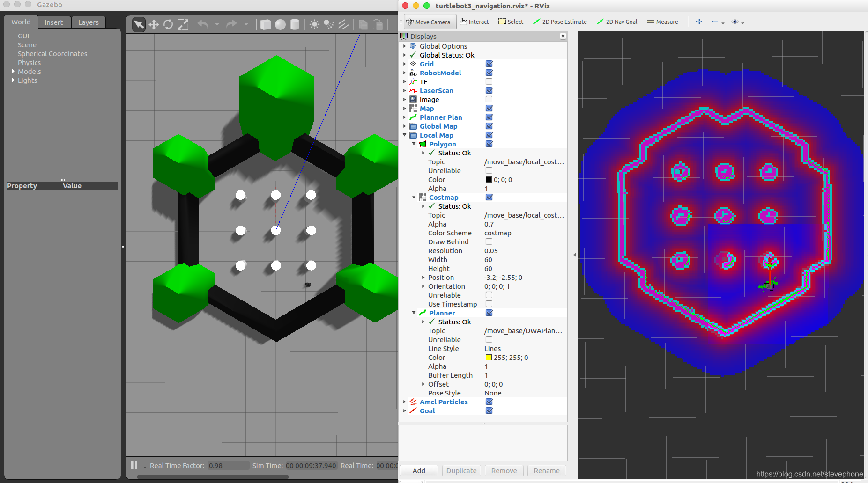The image size is (868, 483).
Task: Click the undo arrow in Gazebo toolbar
Action: pos(203,24)
